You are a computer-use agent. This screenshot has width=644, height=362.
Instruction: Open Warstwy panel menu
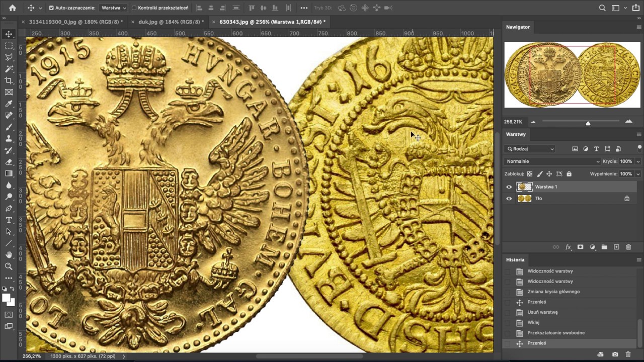[x=639, y=134]
